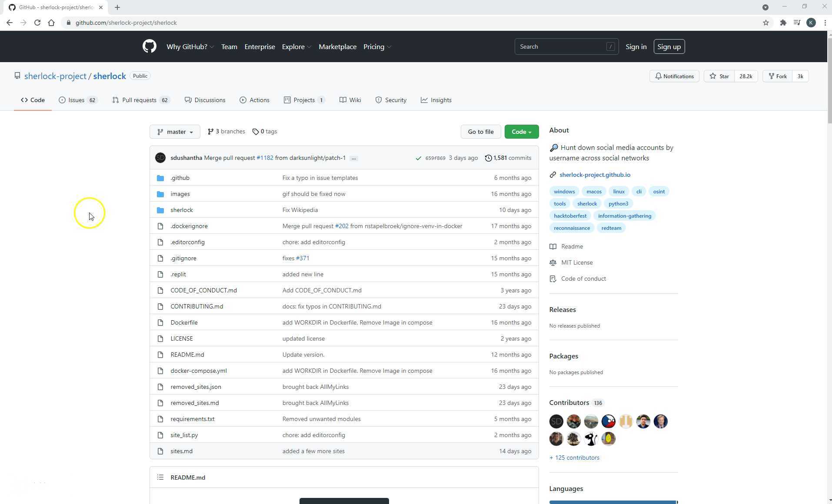Open the GitHub home page logo
Screen dimensions: 832x504
coord(149,46)
